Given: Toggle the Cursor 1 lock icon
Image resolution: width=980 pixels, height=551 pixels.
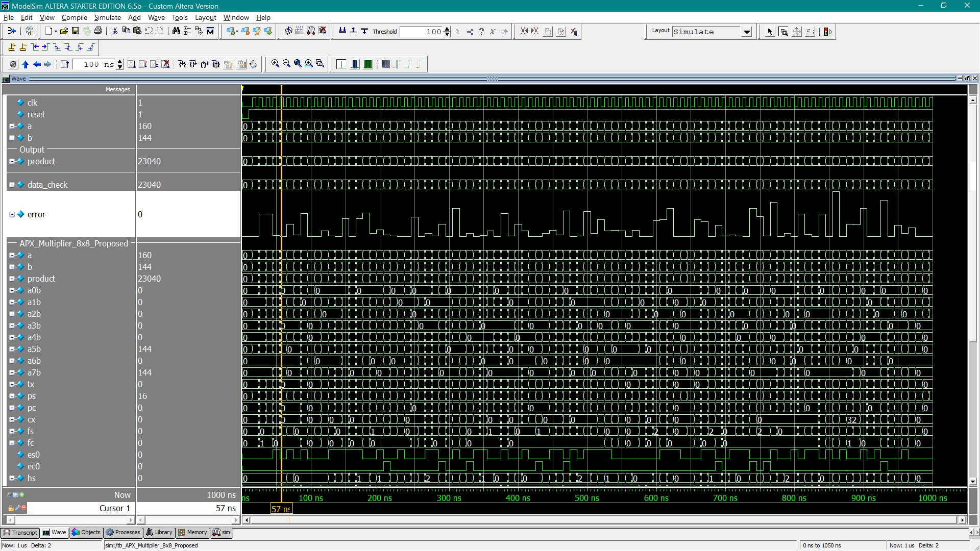Looking at the screenshot, I should pos(11,508).
